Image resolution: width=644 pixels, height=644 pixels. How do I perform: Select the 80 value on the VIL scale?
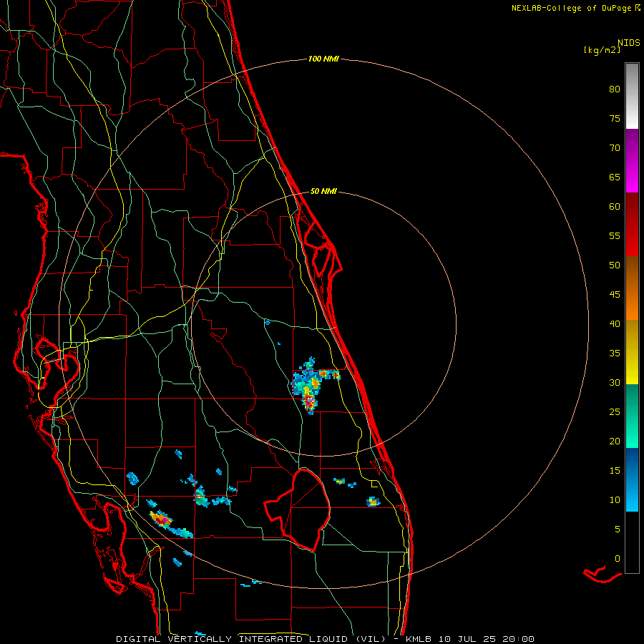pyautogui.click(x=615, y=89)
